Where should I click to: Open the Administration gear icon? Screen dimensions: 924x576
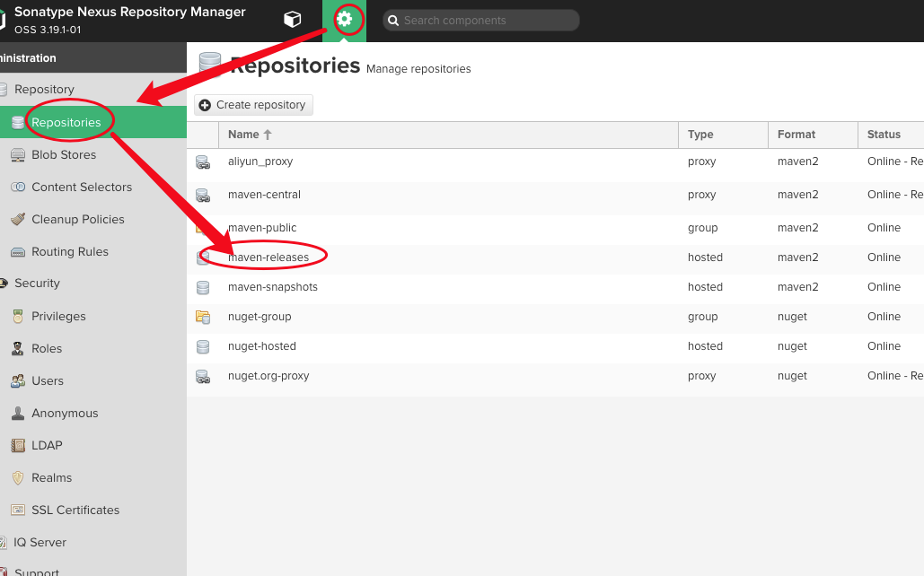coord(344,20)
